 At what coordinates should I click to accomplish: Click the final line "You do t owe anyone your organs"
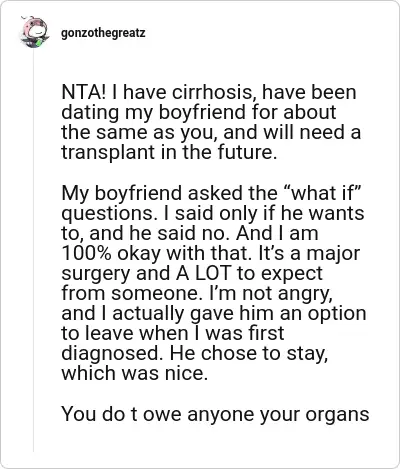click(x=215, y=415)
